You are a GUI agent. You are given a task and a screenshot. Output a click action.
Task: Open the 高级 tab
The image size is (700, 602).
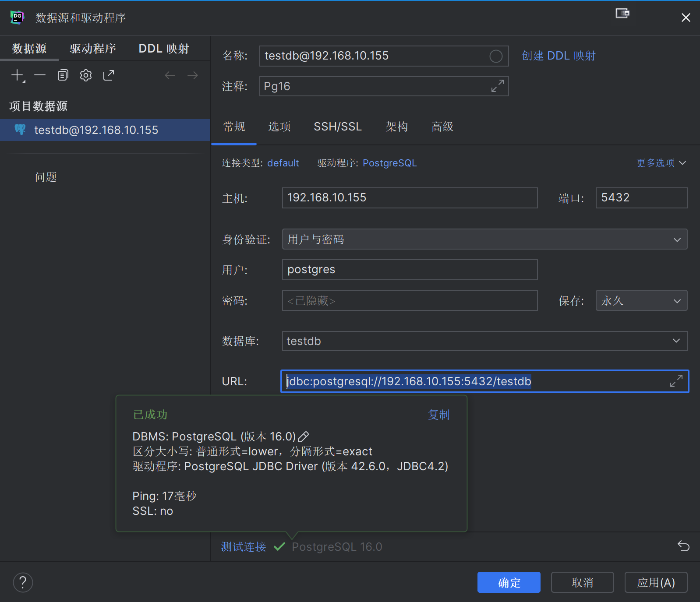coord(442,127)
